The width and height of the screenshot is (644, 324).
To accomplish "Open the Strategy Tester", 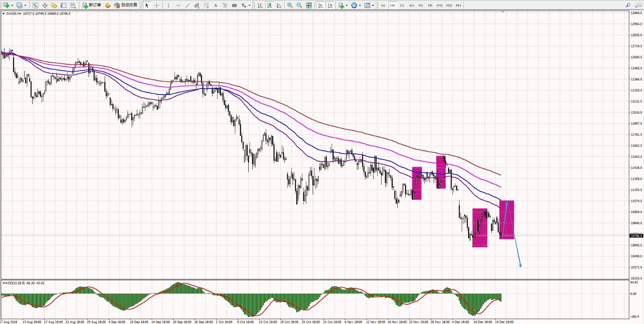I will 73,5.
